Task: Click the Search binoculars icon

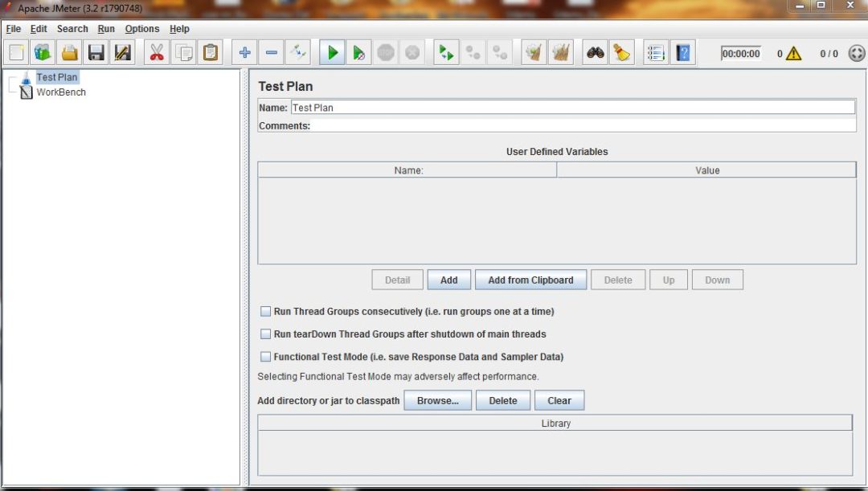Action: point(596,53)
